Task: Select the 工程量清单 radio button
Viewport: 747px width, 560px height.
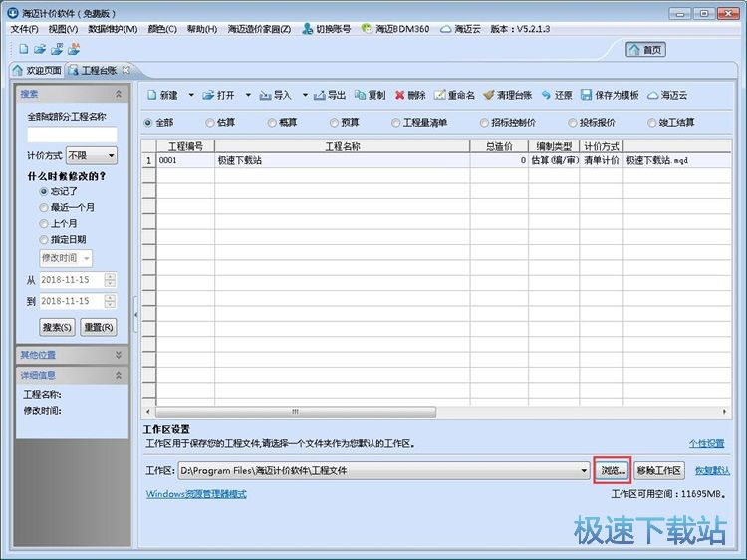Action: click(395, 123)
